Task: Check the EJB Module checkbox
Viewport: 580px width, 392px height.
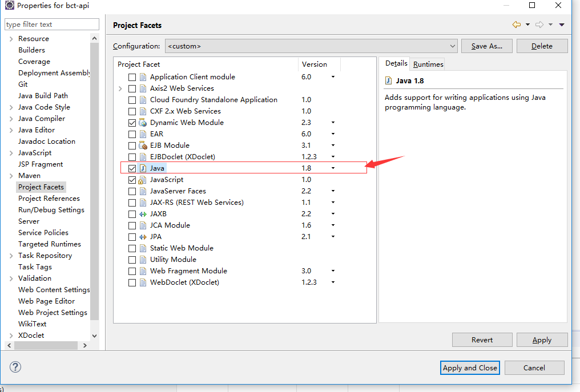Action: pyautogui.click(x=132, y=146)
